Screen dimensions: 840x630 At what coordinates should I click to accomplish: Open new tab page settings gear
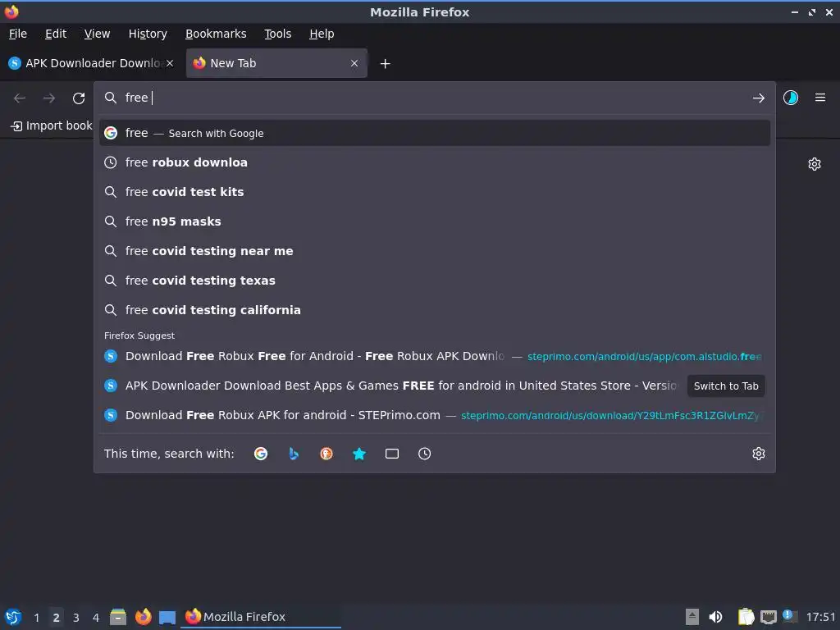point(815,164)
